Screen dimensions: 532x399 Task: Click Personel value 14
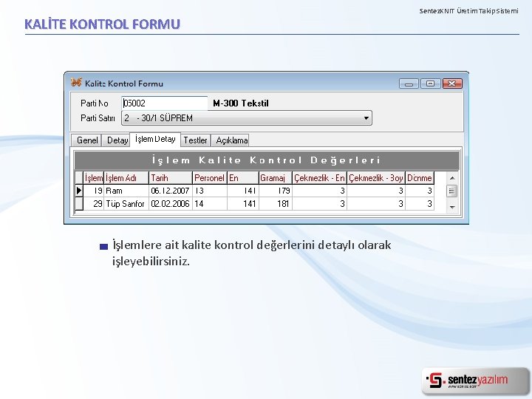pos(209,204)
